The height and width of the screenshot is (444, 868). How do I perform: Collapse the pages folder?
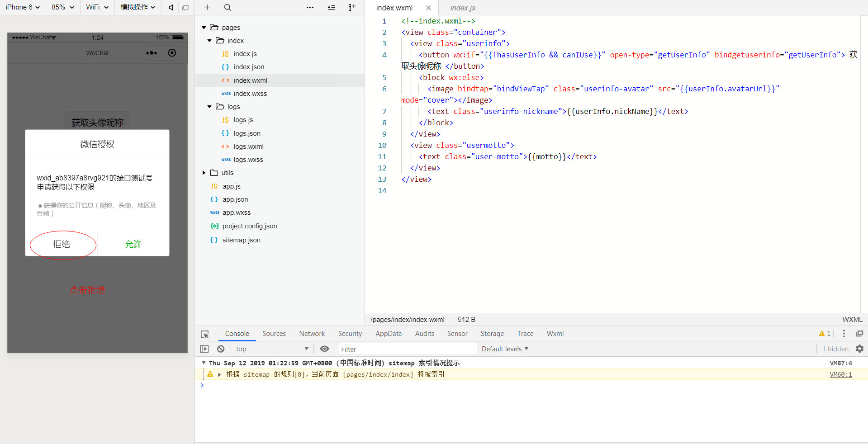tap(204, 28)
